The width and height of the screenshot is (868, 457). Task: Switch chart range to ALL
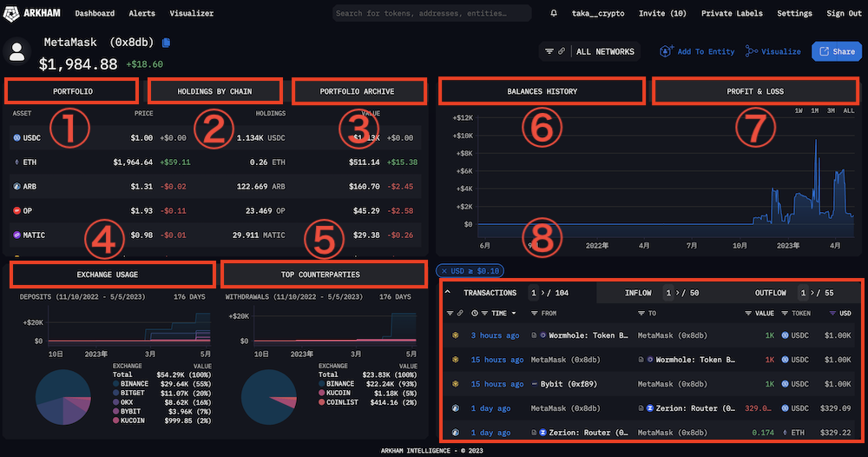(x=848, y=110)
